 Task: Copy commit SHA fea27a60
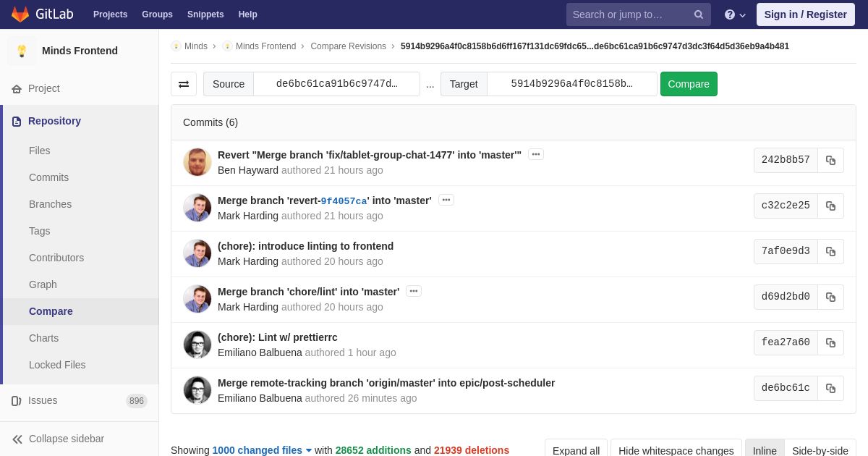[830, 342]
